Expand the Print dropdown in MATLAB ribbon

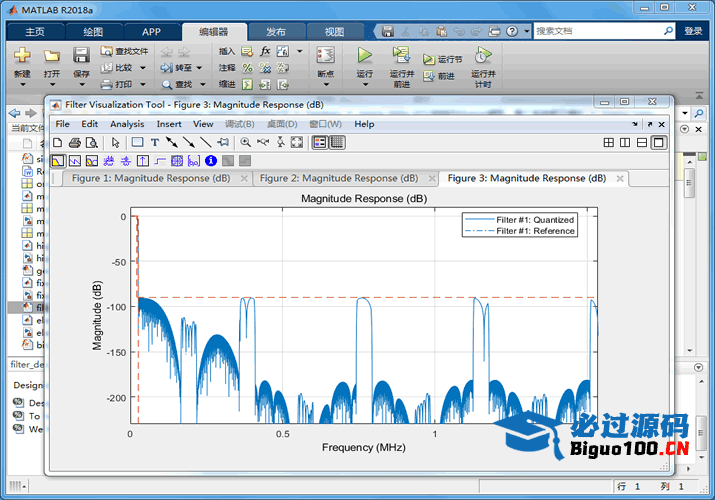pyautogui.click(x=143, y=84)
